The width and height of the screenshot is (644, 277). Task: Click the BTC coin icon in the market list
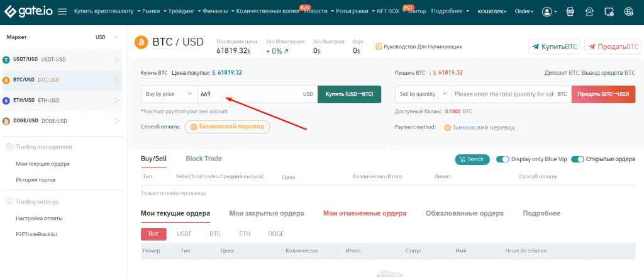(x=6, y=80)
